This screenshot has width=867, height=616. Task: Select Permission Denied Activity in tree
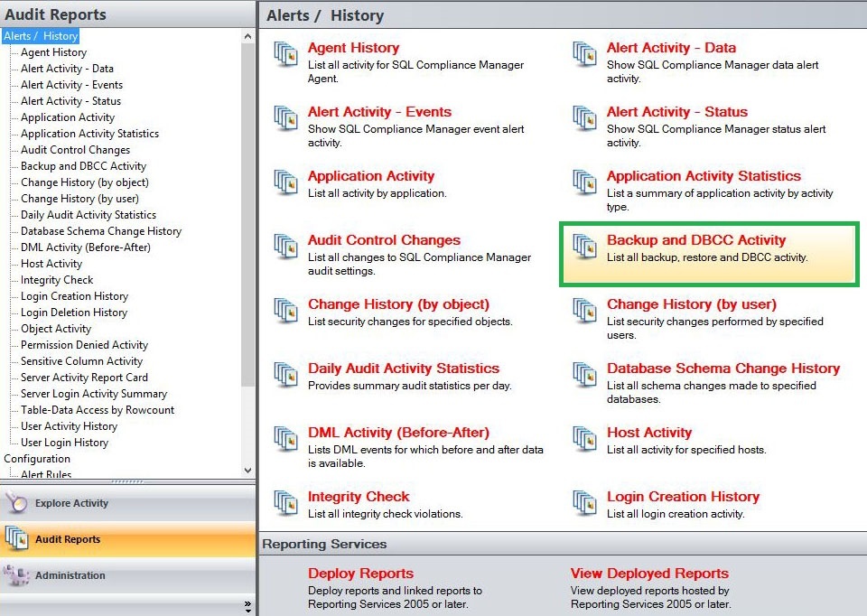click(84, 345)
